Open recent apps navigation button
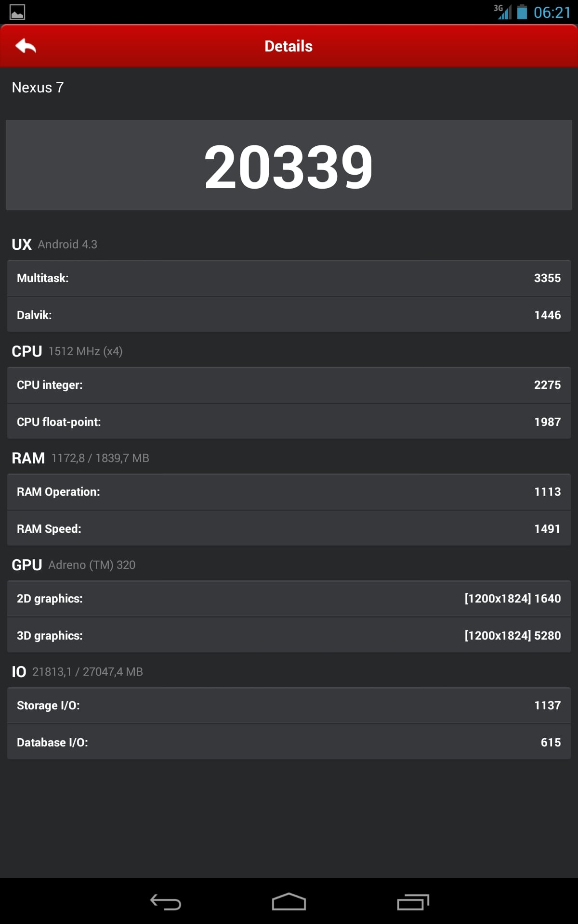This screenshot has height=924, width=578. click(413, 902)
